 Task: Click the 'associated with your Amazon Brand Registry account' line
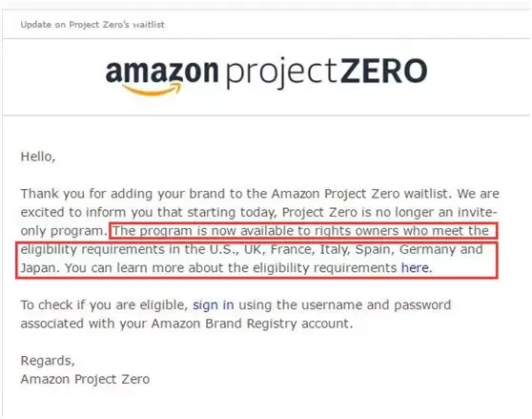(x=187, y=324)
